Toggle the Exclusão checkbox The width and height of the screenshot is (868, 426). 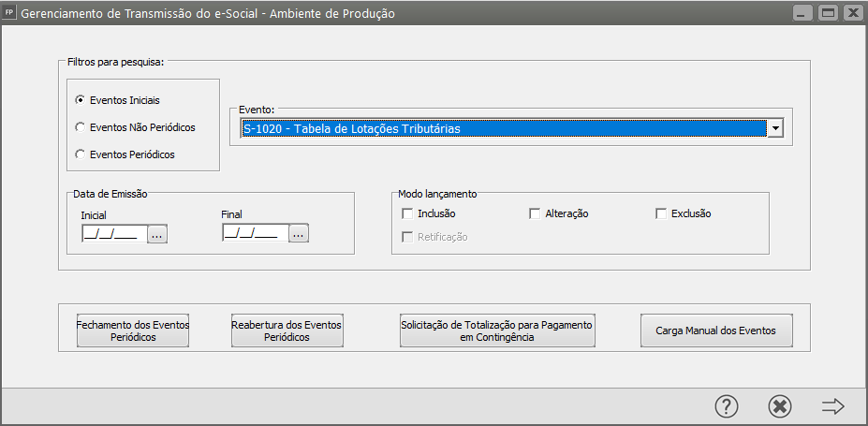tap(661, 213)
